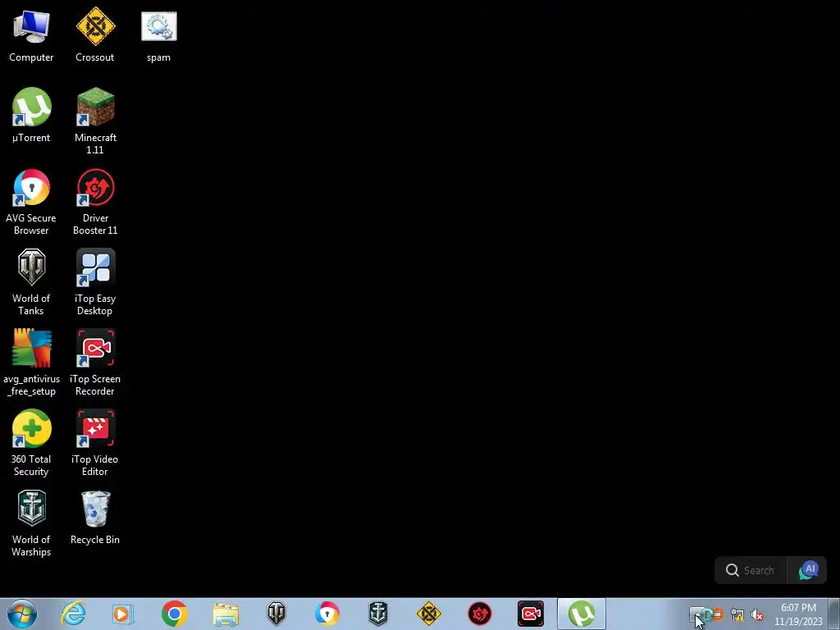The width and height of the screenshot is (840, 630).
Task: Open World of Warships taskbar button
Action: pos(378,614)
